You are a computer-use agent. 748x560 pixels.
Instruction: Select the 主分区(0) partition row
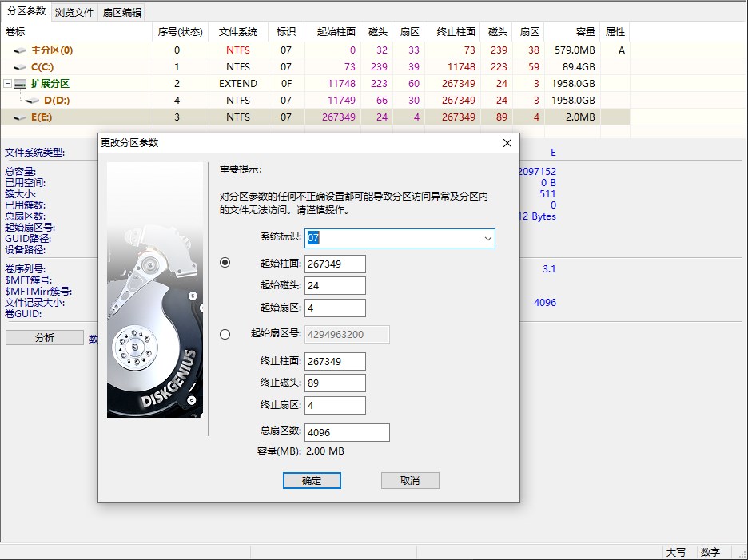coord(315,50)
